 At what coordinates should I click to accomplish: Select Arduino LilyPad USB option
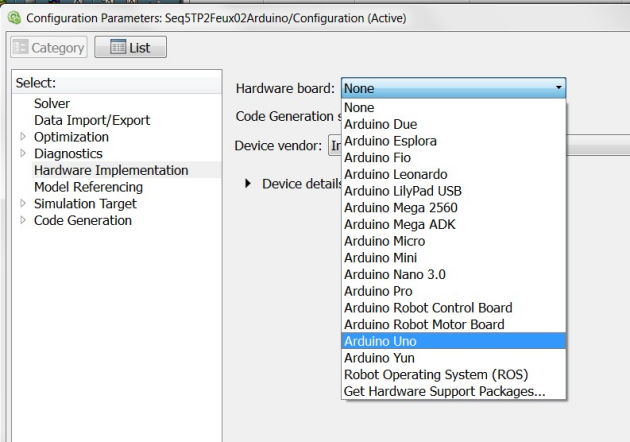(454, 191)
